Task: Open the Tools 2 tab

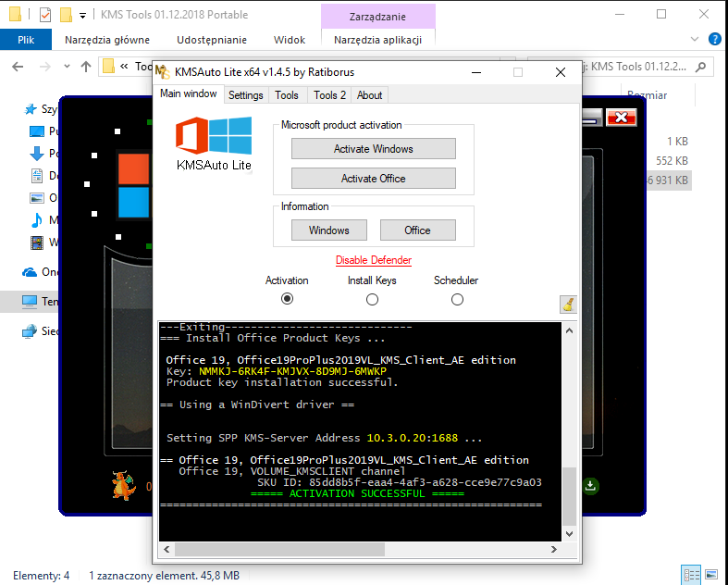Action: 329,95
